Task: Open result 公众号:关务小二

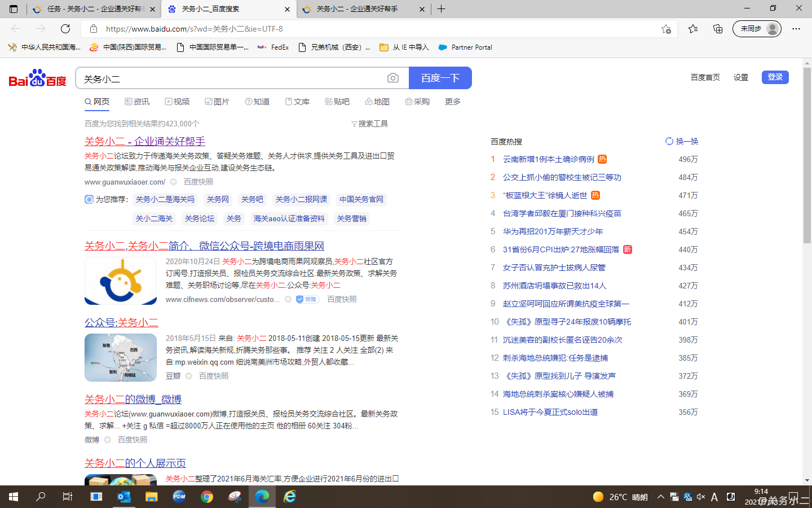Action: (121, 322)
